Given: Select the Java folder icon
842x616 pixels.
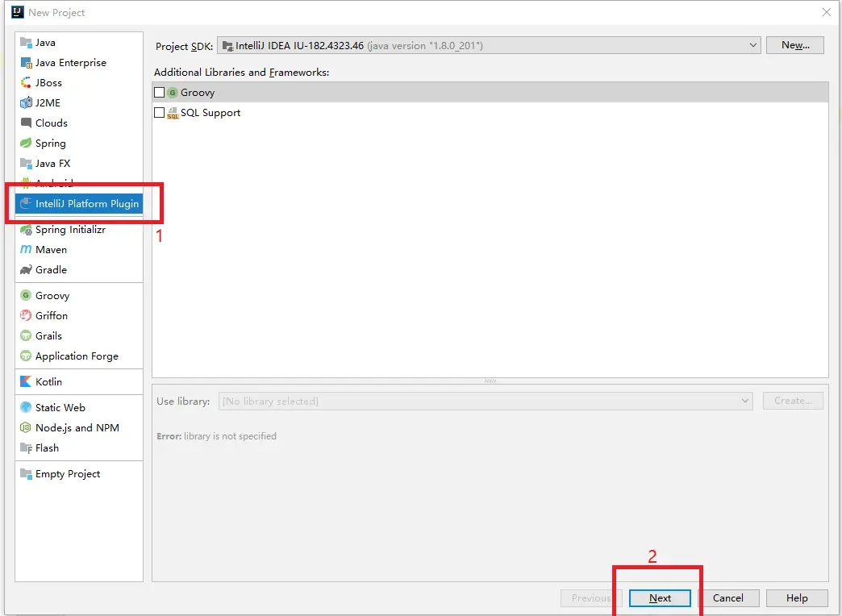Looking at the screenshot, I should [x=26, y=43].
